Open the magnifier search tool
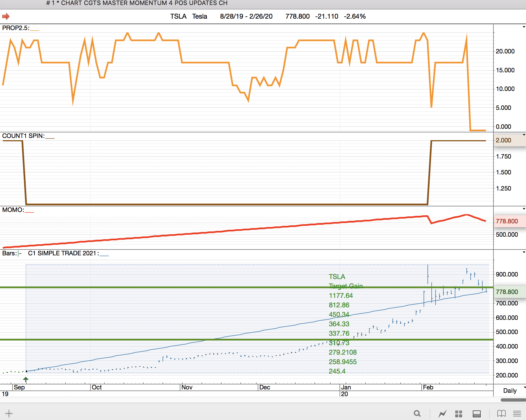The image size is (526, 420). click(x=417, y=414)
